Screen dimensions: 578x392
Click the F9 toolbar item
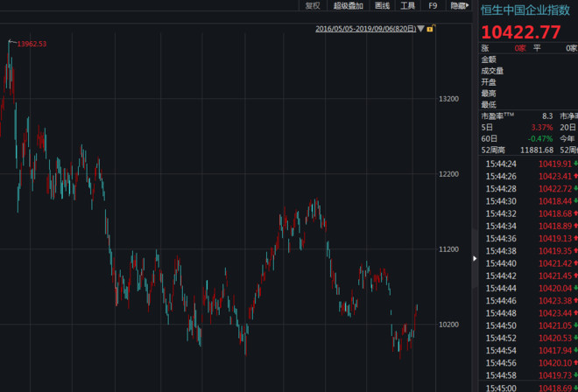433,5
